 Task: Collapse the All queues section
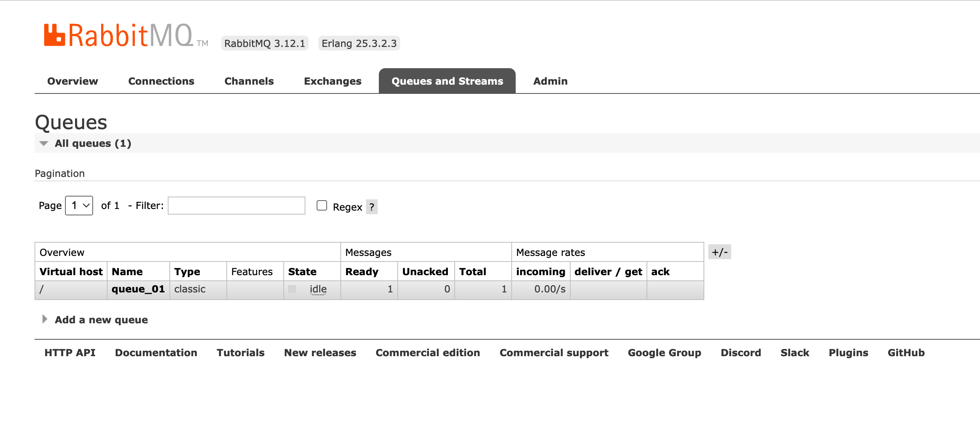point(92,143)
